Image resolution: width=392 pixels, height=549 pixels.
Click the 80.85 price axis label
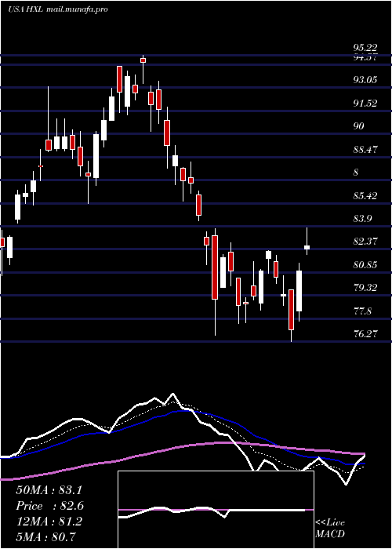365,265
